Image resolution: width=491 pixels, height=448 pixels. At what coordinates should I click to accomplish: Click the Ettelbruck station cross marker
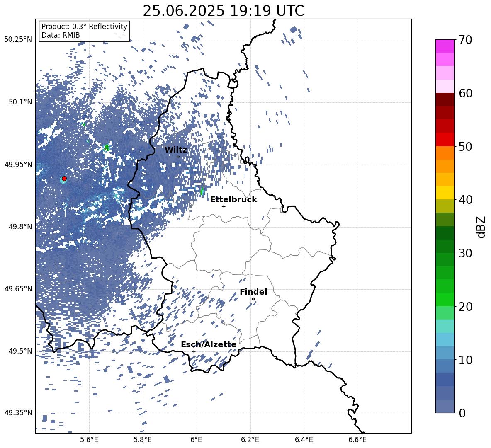[224, 206]
